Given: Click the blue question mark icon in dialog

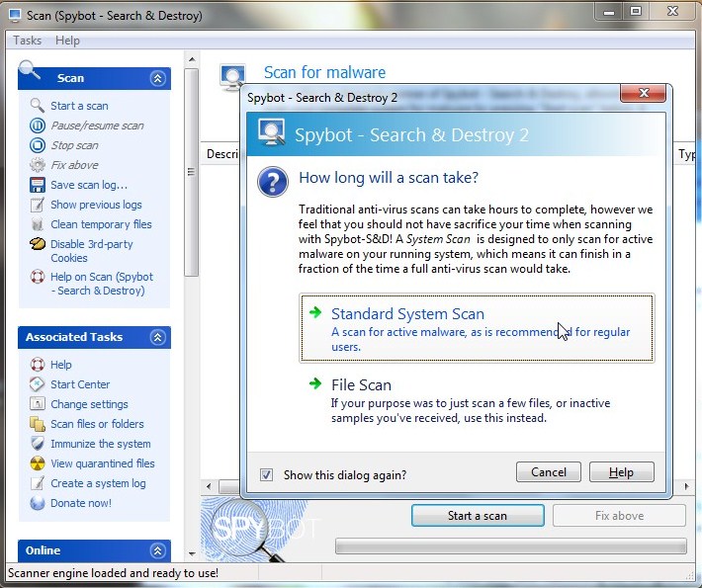Looking at the screenshot, I should click(x=273, y=182).
